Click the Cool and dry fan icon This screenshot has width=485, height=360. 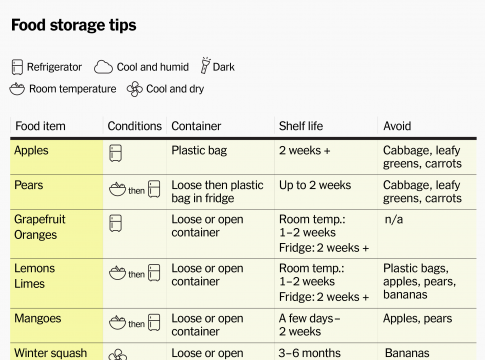coord(135,89)
